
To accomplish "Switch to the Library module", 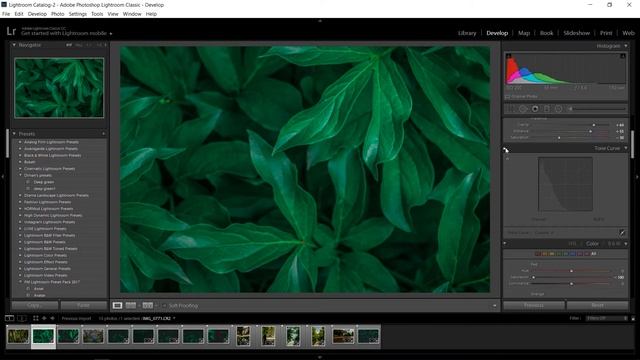I will coord(467,33).
